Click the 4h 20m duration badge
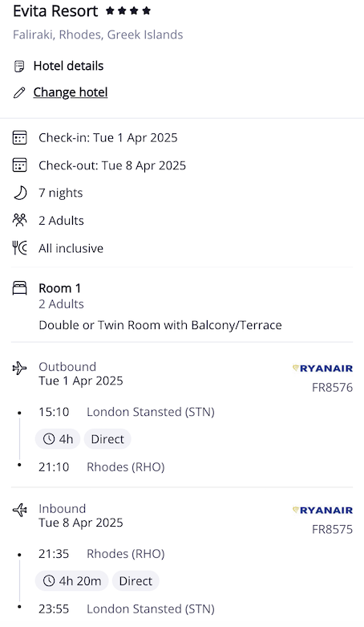 point(72,581)
